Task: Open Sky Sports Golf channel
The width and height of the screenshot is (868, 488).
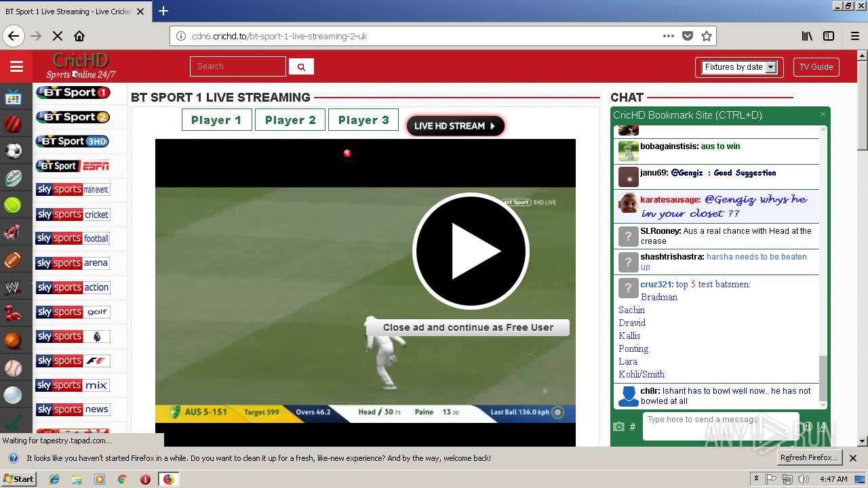Action: point(73,312)
